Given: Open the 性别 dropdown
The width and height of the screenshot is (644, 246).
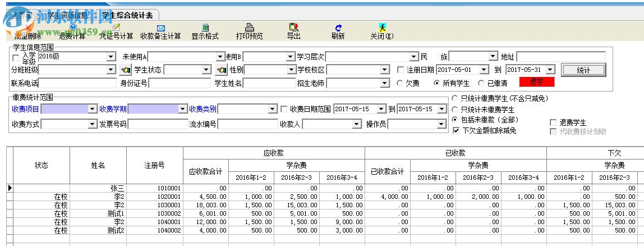Looking at the screenshot, I should click(291, 70).
